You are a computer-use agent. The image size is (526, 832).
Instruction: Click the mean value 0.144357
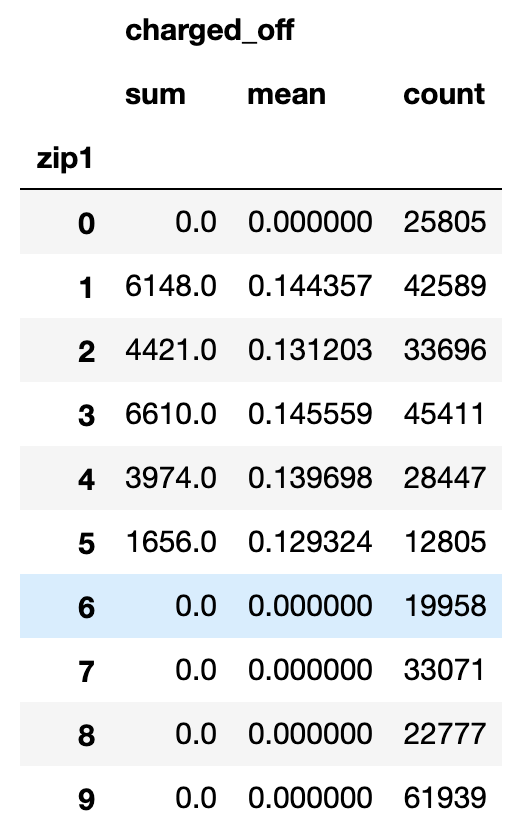(x=309, y=287)
